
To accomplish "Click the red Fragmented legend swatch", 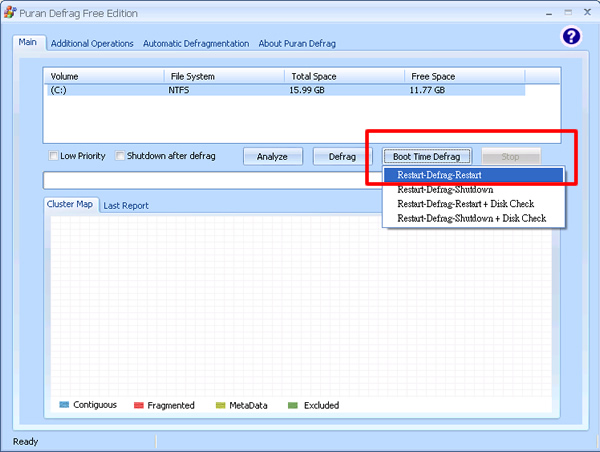I will (x=139, y=405).
